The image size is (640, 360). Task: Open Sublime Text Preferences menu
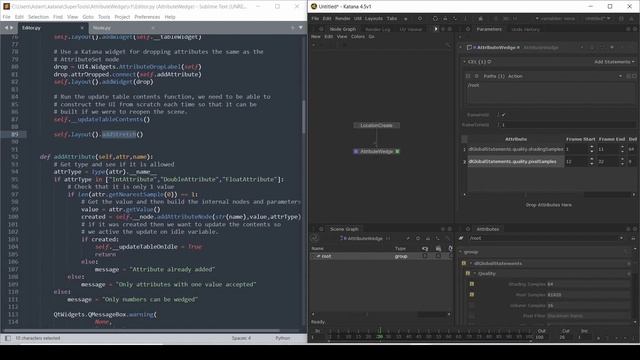point(147,17)
